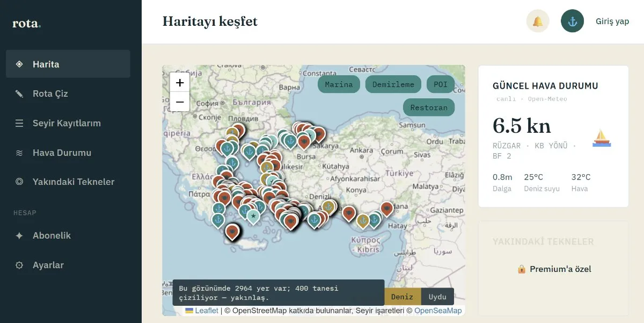Click the rota logo
Viewport: 644px width, 323px height.
click(26, 23)
